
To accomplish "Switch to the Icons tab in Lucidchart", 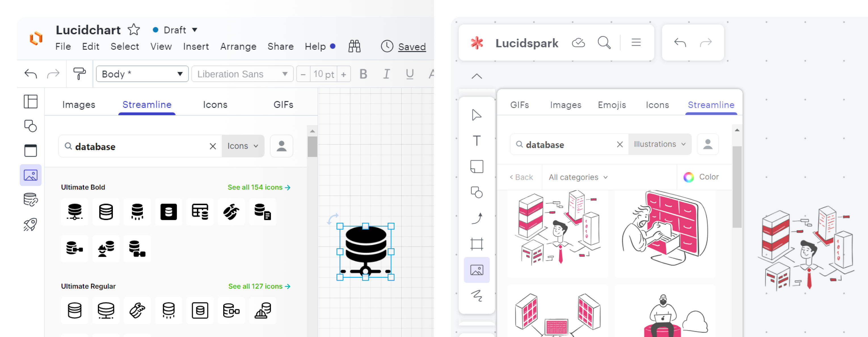I will [x=215, y=104].
